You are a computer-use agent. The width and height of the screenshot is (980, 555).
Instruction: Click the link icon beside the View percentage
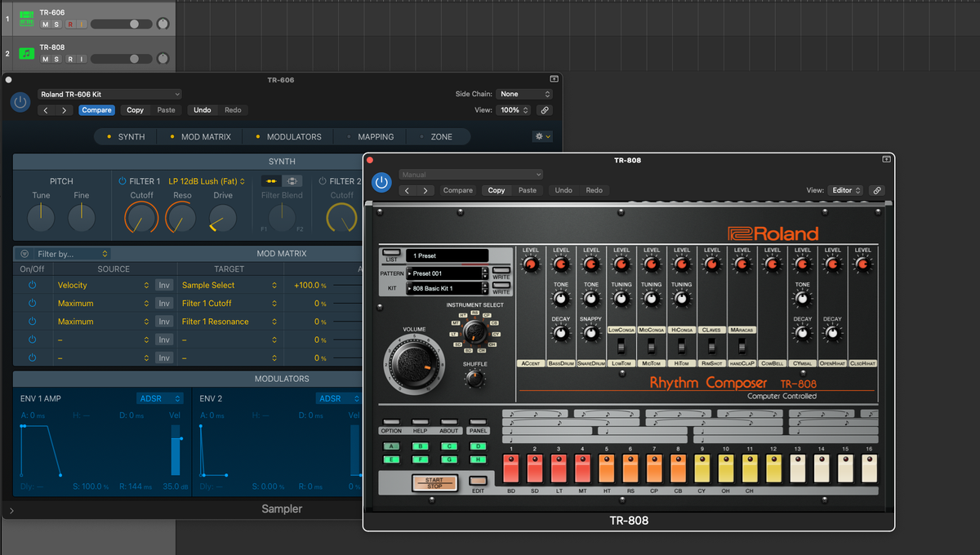(x=545, y=109)
